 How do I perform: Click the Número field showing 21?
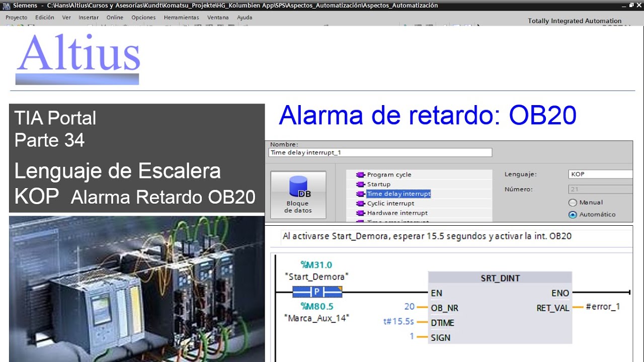tap(600, 189)
